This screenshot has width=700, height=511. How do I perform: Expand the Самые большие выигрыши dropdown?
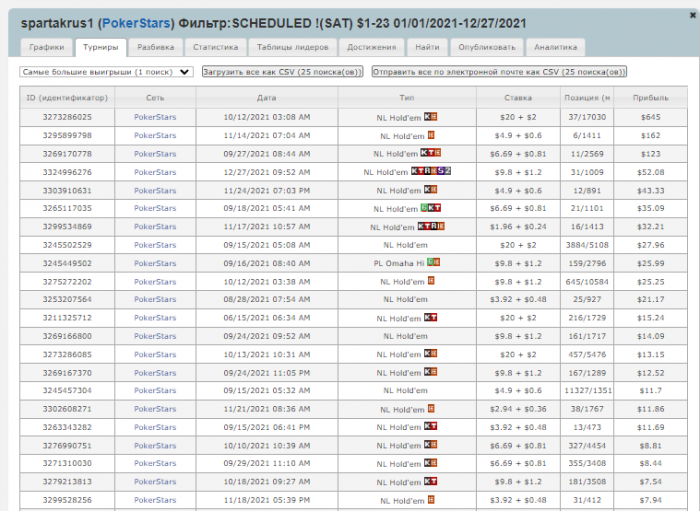106,72
